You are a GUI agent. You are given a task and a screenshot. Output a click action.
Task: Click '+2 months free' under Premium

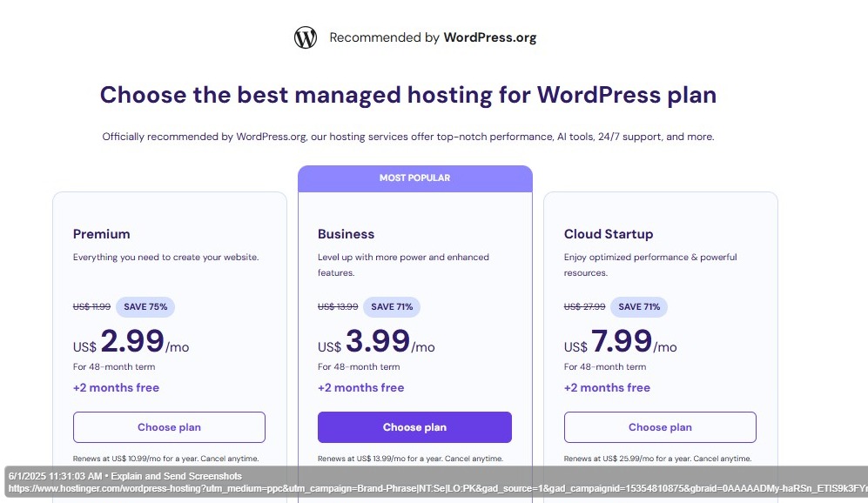point(117,388)
